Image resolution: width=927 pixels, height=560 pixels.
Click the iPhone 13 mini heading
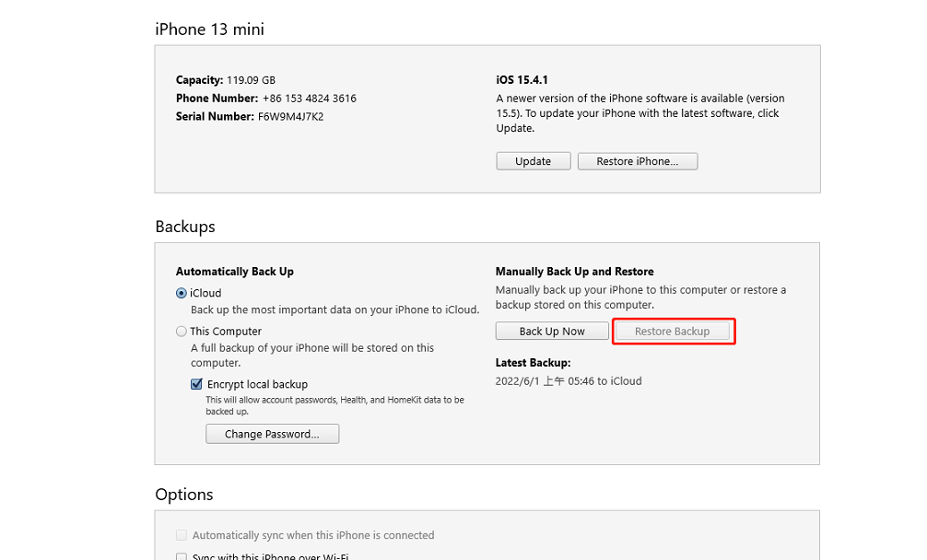coord(209,29)
